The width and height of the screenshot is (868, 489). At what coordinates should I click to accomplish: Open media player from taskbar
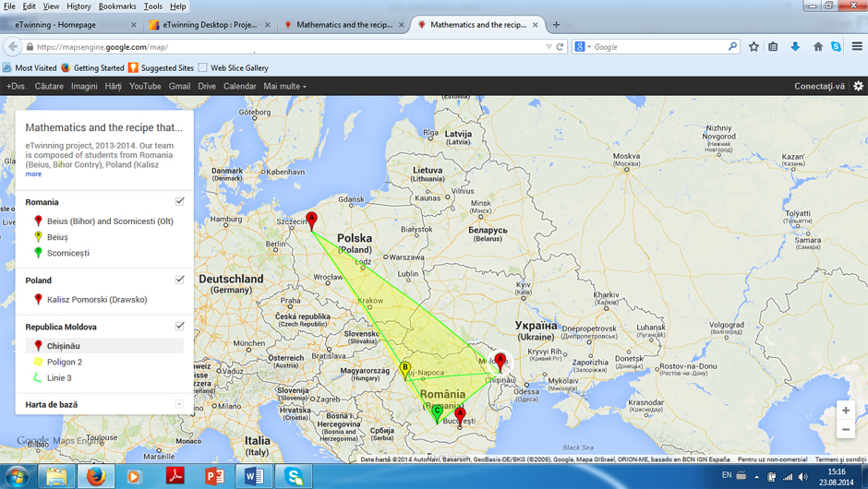point(135,476)
